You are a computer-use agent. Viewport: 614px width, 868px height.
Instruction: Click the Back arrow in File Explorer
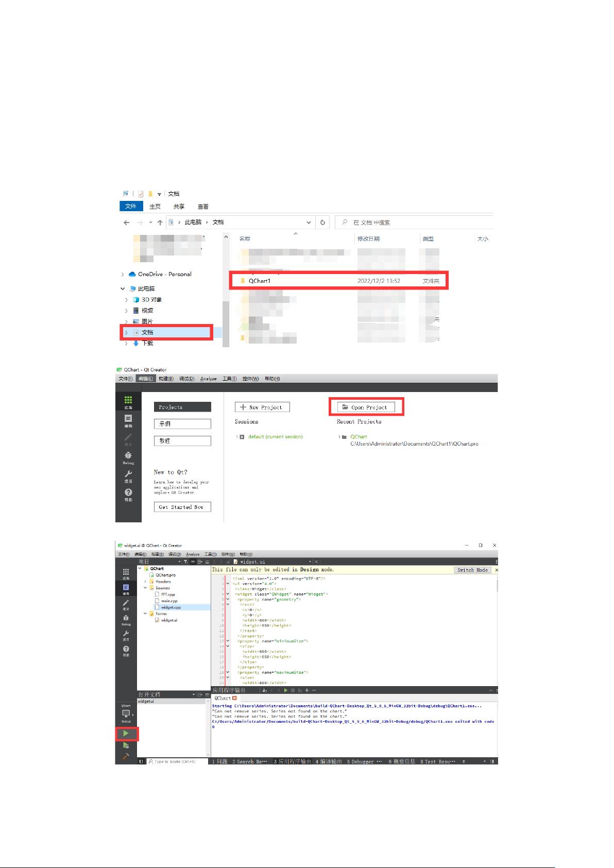point(127,223)
